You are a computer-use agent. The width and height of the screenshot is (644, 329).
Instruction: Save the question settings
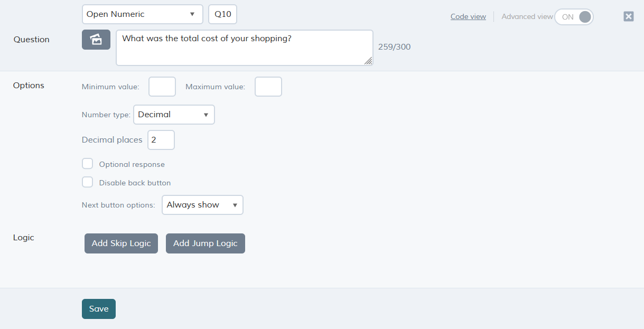click(99, 309)
